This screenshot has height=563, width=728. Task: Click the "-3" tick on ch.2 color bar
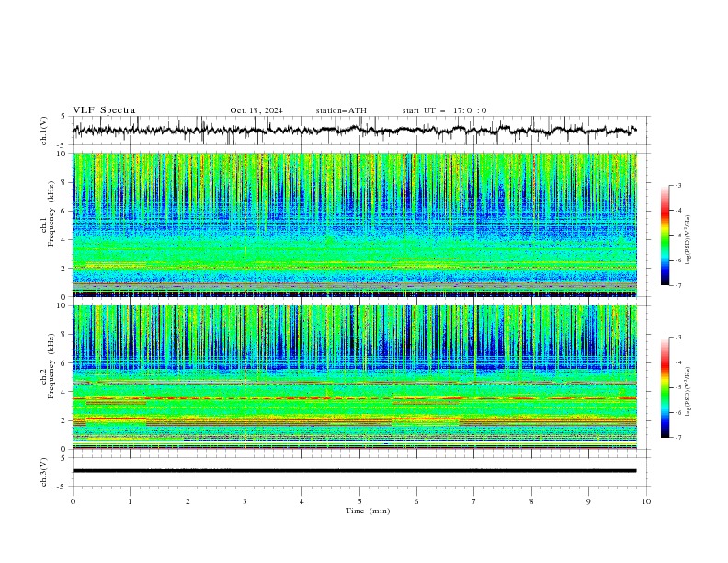(677, 338)
